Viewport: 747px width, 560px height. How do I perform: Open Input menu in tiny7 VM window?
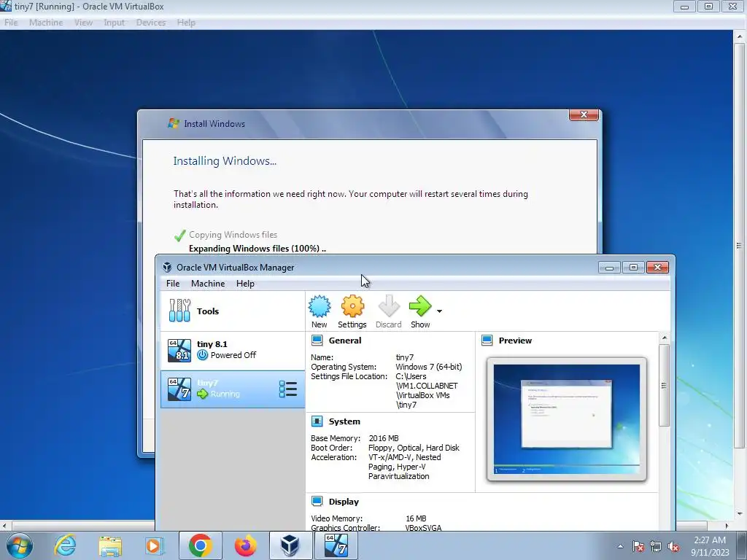(115, 23)
